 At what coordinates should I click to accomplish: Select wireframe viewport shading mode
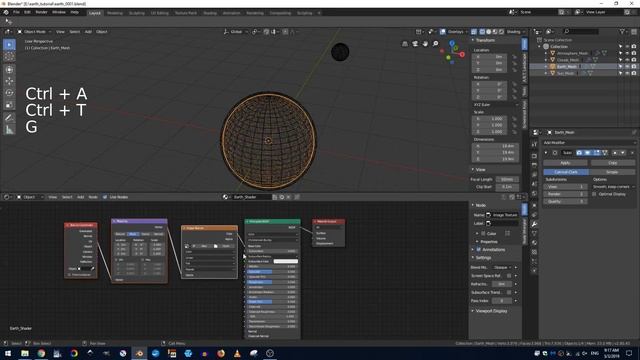point(482,31)
